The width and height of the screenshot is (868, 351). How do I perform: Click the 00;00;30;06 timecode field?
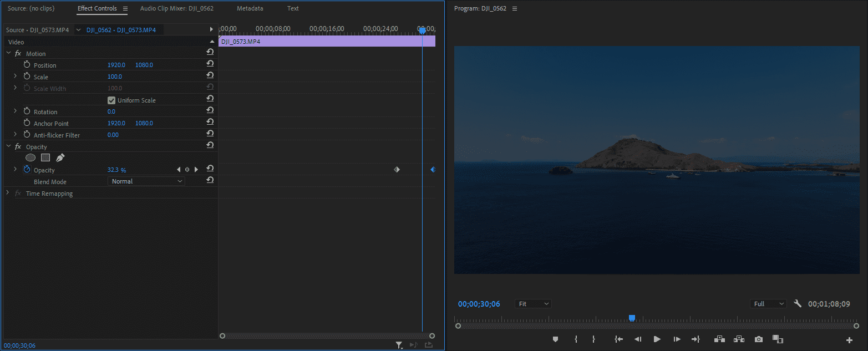pyautogui.click(x=478, y=303)
